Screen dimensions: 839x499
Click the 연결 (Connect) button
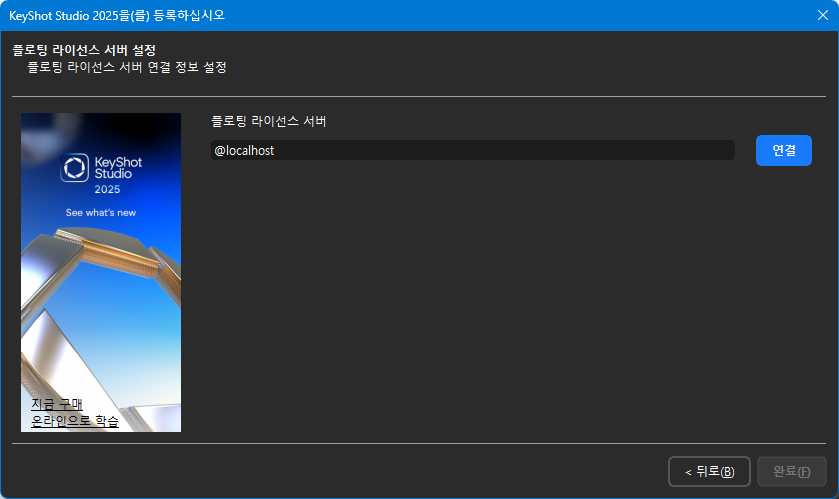pos(783,150)
